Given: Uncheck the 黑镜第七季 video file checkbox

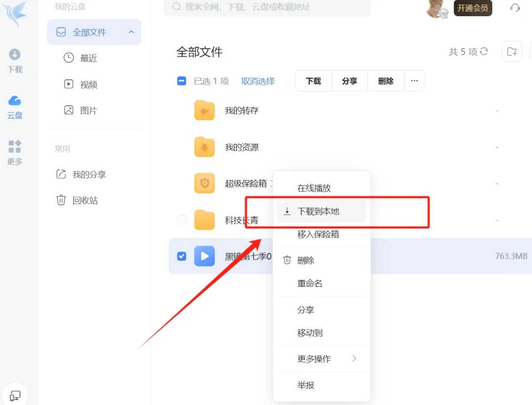Looking at the screenshot, I should click(x=182, y=256).
